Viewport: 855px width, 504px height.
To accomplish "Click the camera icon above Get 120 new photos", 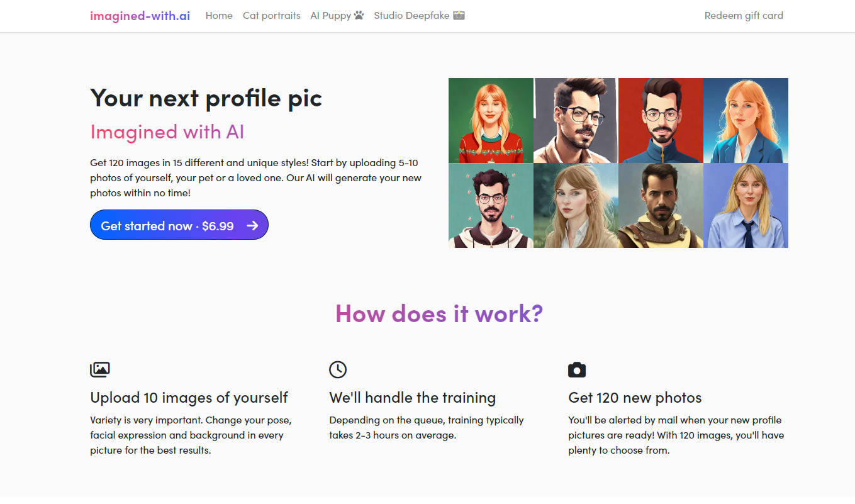I will [577, 369].
